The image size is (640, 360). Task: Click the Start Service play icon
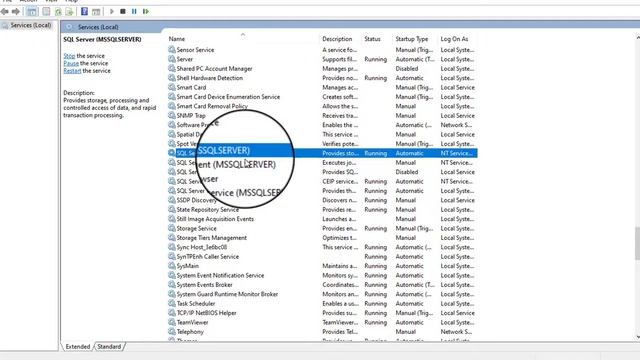(111, 11)
